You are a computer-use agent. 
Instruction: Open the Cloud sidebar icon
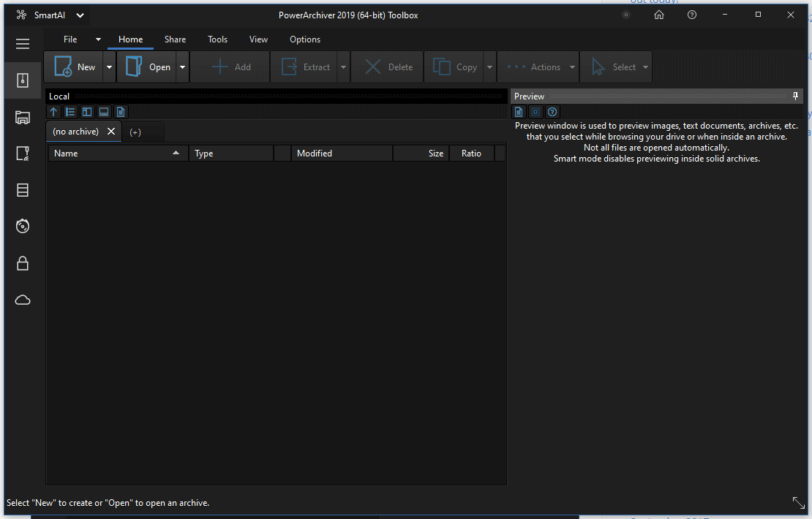22,300
